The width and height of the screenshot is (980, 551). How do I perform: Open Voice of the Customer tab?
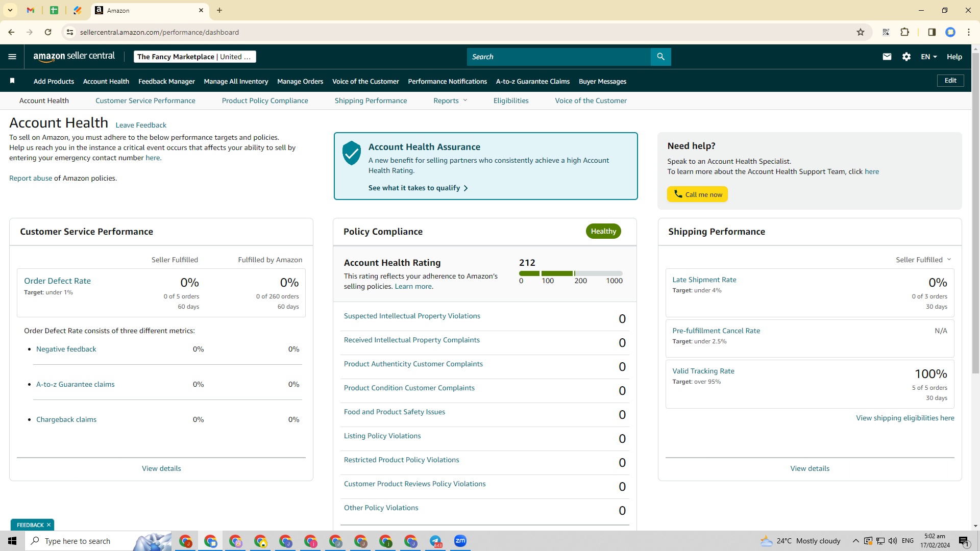(x=591, y=101)
